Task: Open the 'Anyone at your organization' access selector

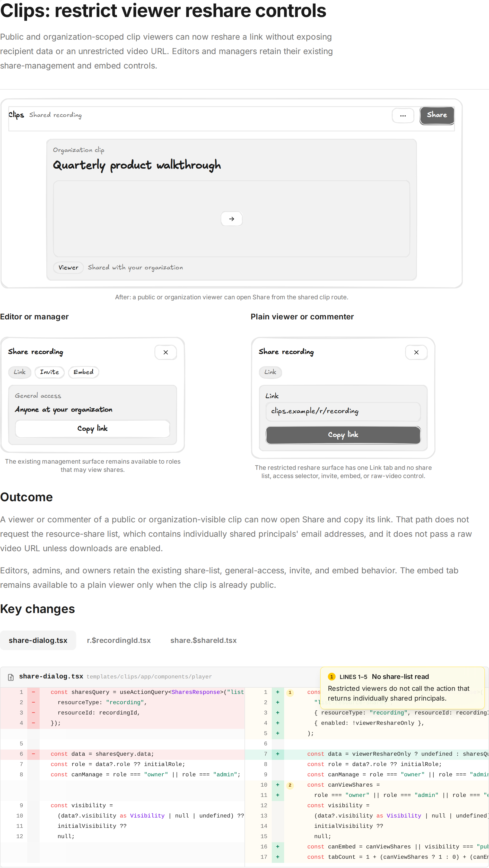Action: 64,409
